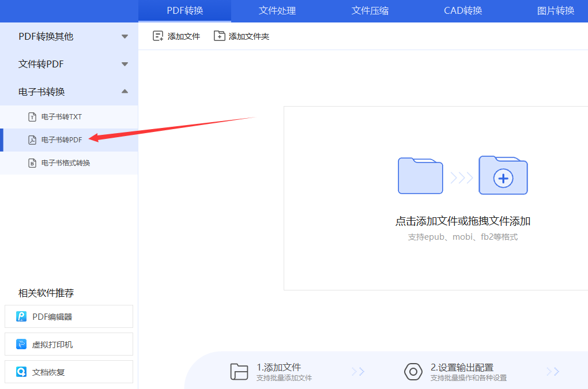This screenshot has width=588, height=389.
Task: Open the 文档恢复 recovery icon
Action: click(21, 372)
